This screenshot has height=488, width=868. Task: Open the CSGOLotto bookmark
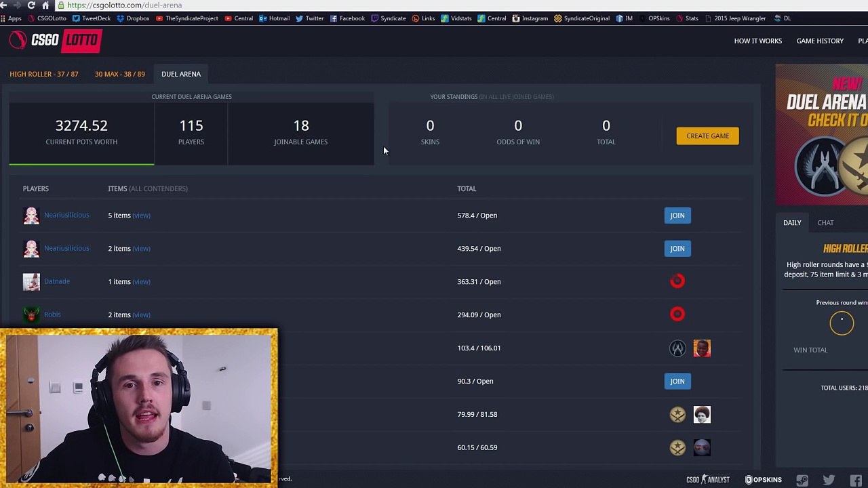47,18
